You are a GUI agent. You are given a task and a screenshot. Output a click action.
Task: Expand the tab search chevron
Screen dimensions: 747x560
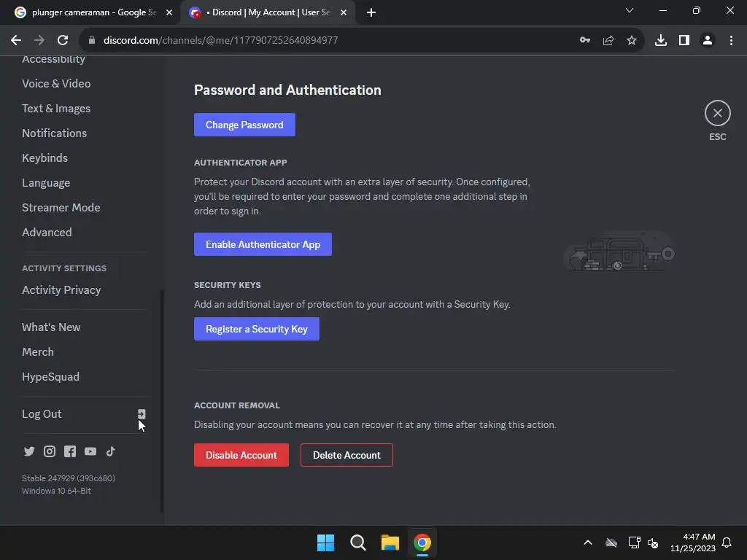pos(630,10)
